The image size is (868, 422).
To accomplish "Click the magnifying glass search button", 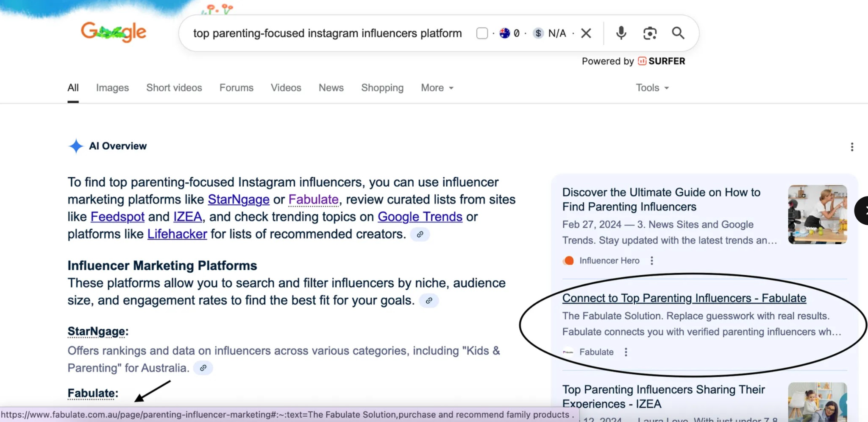I will pos(678,33).
